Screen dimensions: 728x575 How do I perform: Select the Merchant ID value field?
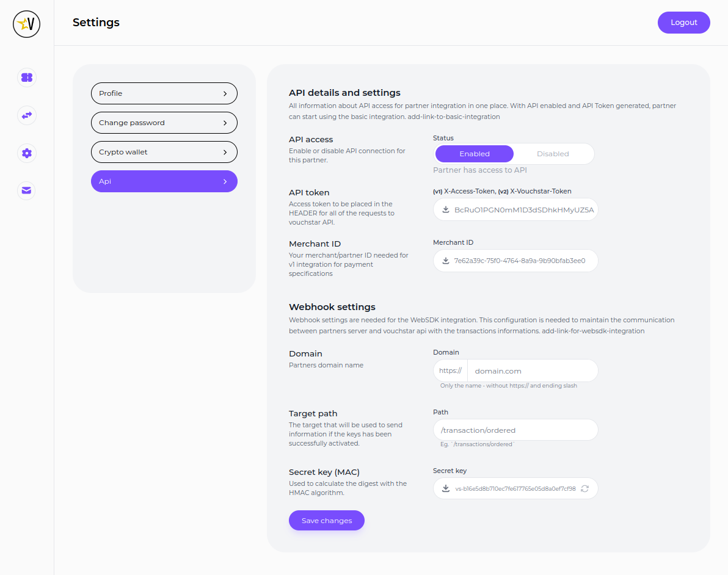click(515, 261)
